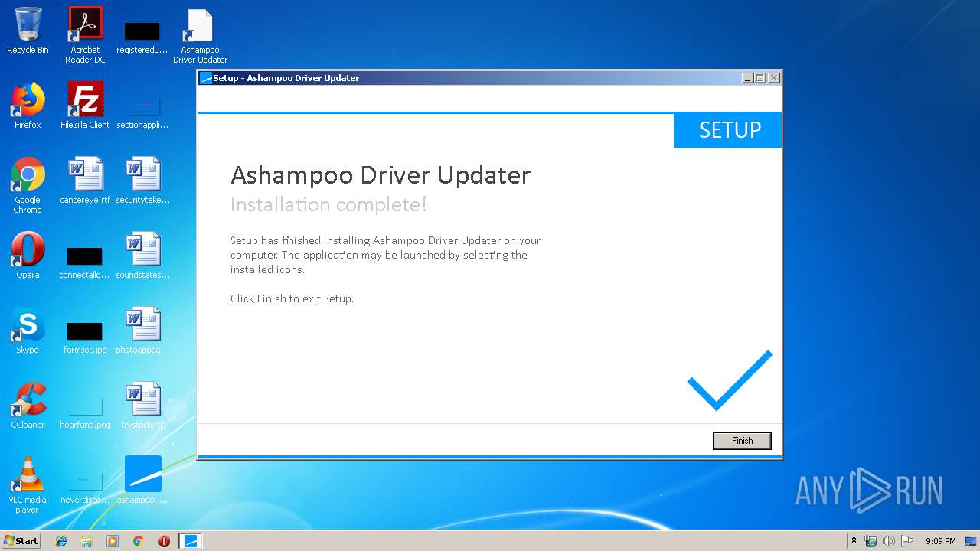
Task: Select the soundstates document icon
Action: (x=143, y=256)
